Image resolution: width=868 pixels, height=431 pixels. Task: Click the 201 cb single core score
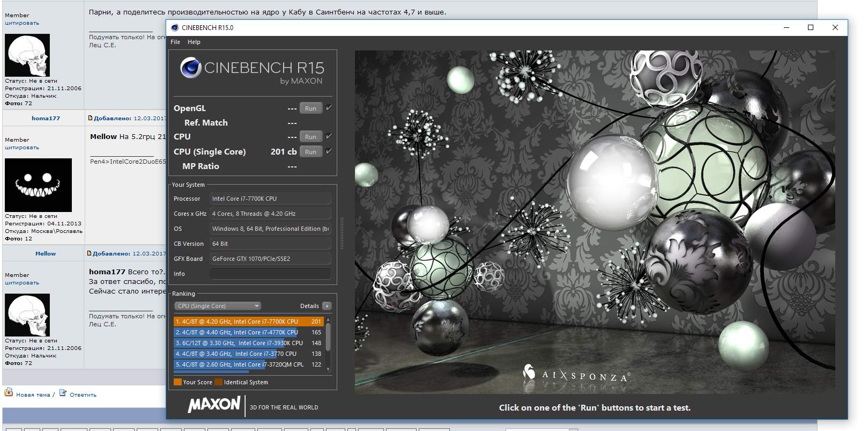(x=284, y=152)
